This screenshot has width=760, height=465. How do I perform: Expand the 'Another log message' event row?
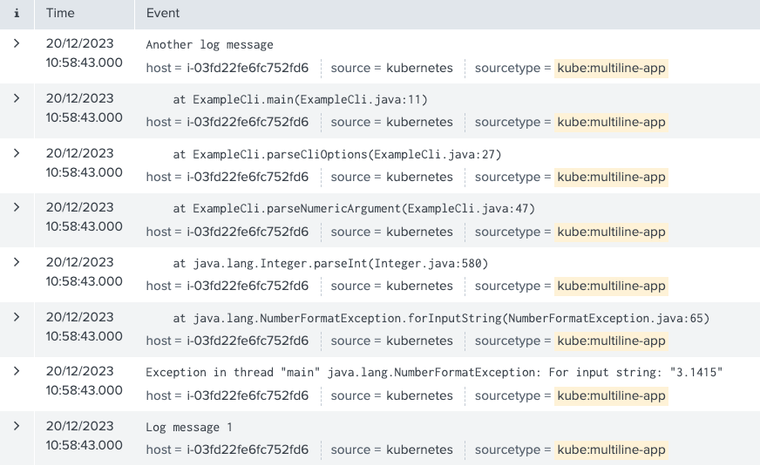[x=17, y=44]
